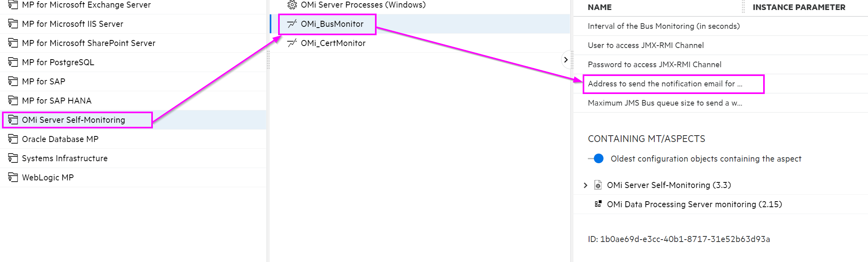Select the Systems Infrastructure folder
The image size is (868, 262).
coord(64,158)
